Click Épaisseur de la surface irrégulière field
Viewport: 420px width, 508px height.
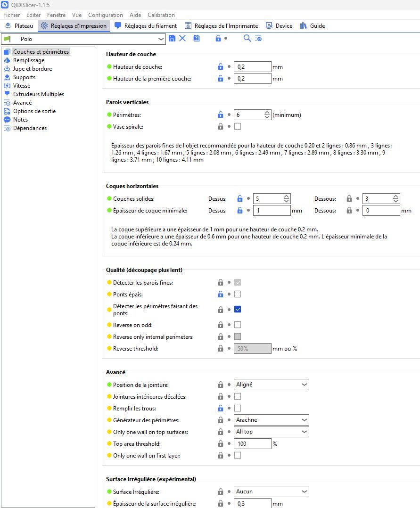click(x=253, y=503)
